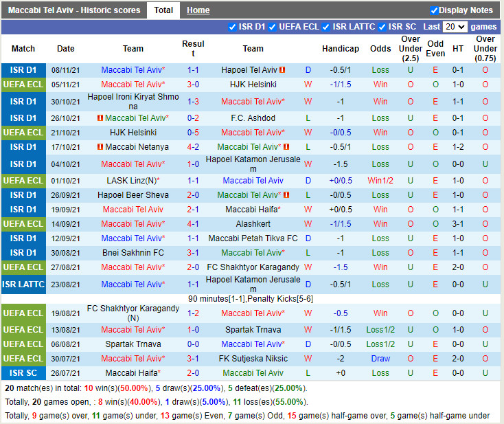The width and height of the screenshot is (504, 424).
Task: Switch to the Total tab
Action: [163, 10]
